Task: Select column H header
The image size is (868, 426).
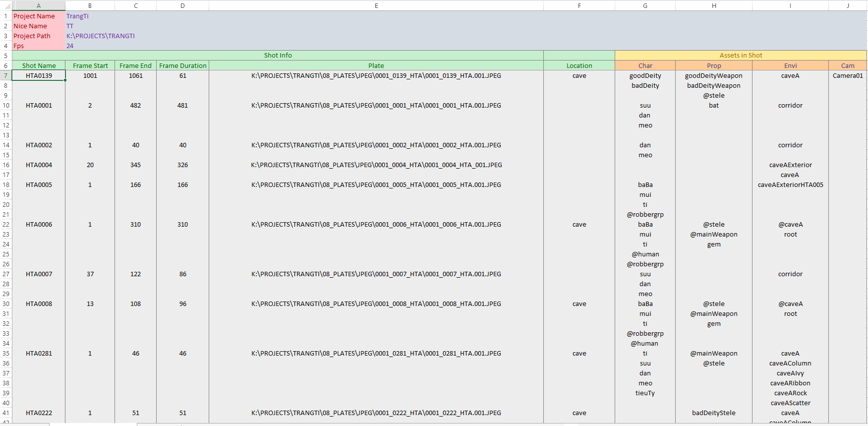Action: pyautogui.click(x=714, y=5)
